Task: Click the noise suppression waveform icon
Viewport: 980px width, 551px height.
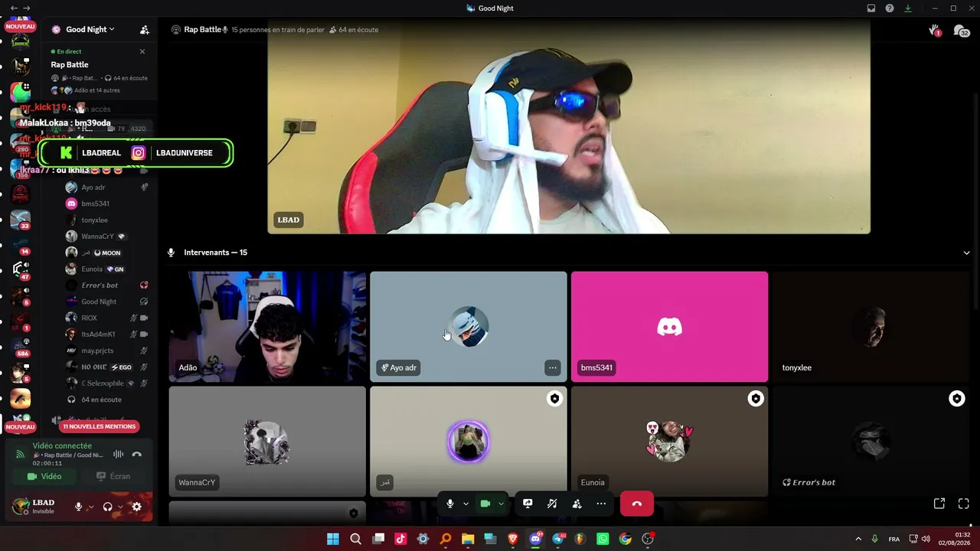Action: [x=118, y=455]
